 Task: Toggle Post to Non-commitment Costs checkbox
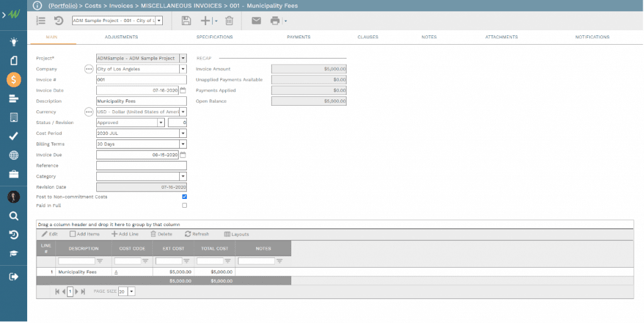[x=184, y=196]
